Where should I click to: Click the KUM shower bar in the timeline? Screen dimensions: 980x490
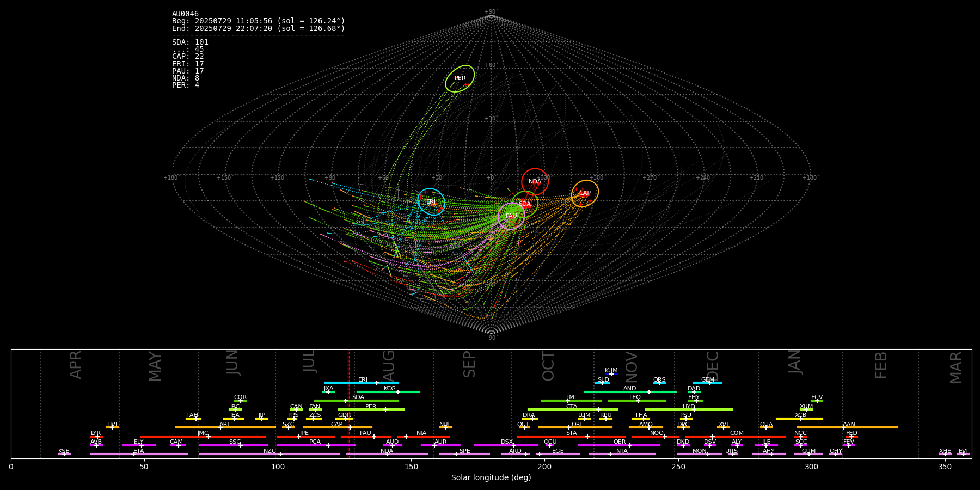click(x=611, y=374)
